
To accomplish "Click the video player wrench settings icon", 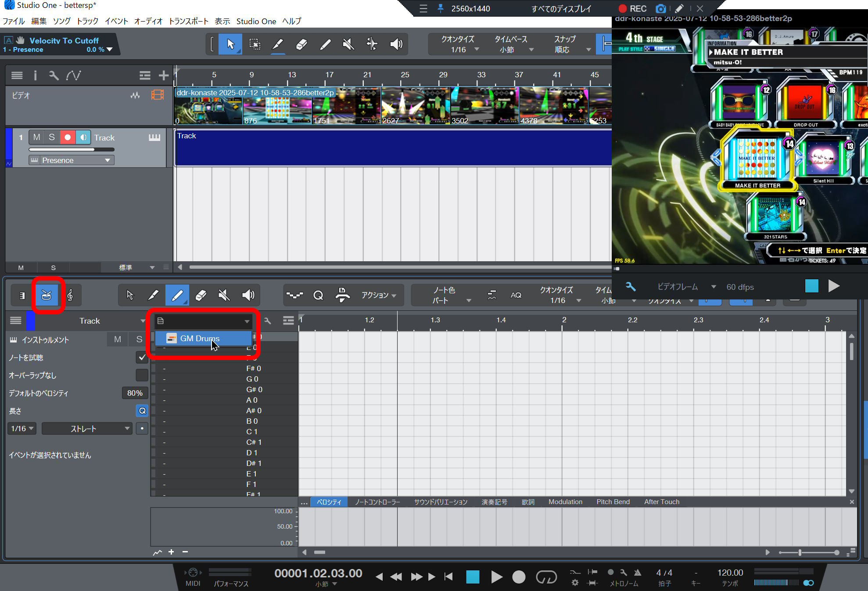I will pyautogui.click(x=631, y=287).
